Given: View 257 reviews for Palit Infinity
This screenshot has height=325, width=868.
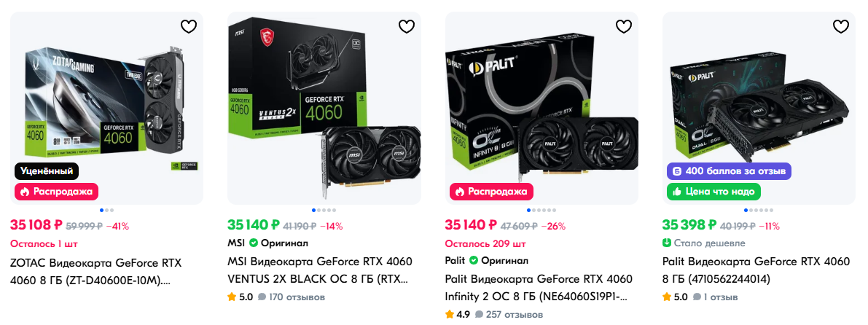Looking at the screenshot, I should point(509,315).
